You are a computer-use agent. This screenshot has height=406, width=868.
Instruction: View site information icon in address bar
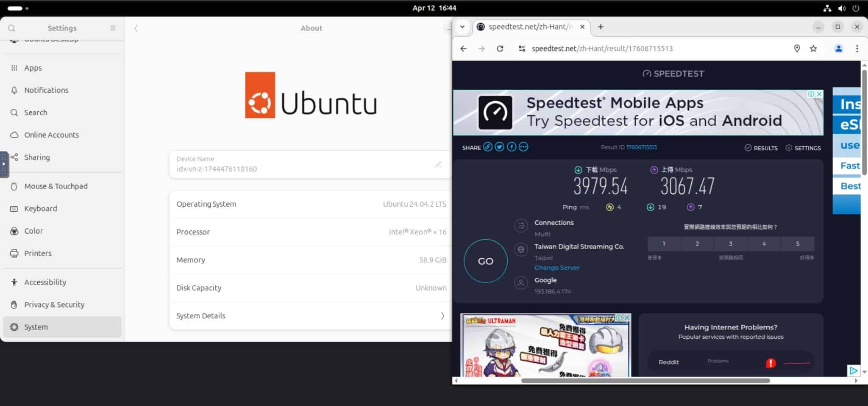click(522, 49)
